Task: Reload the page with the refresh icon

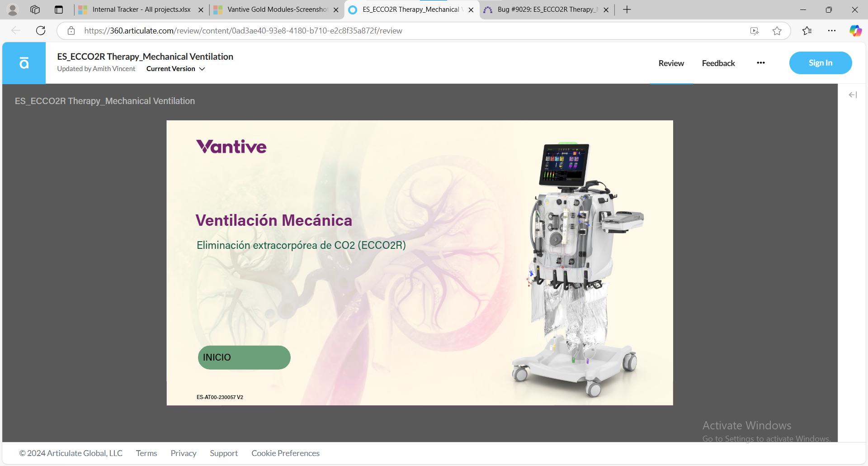Action: (x=41, y=31)
